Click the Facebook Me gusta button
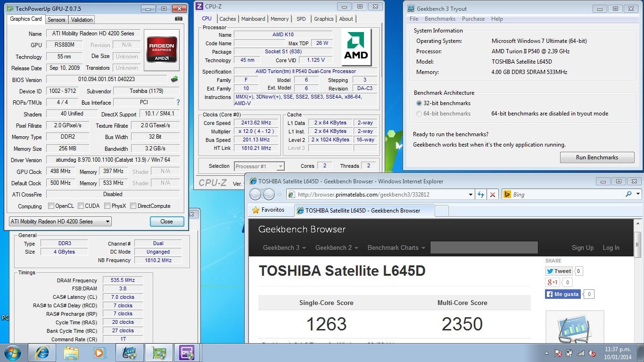Viewport: 644px width, 362px height. tap(562, 294)
